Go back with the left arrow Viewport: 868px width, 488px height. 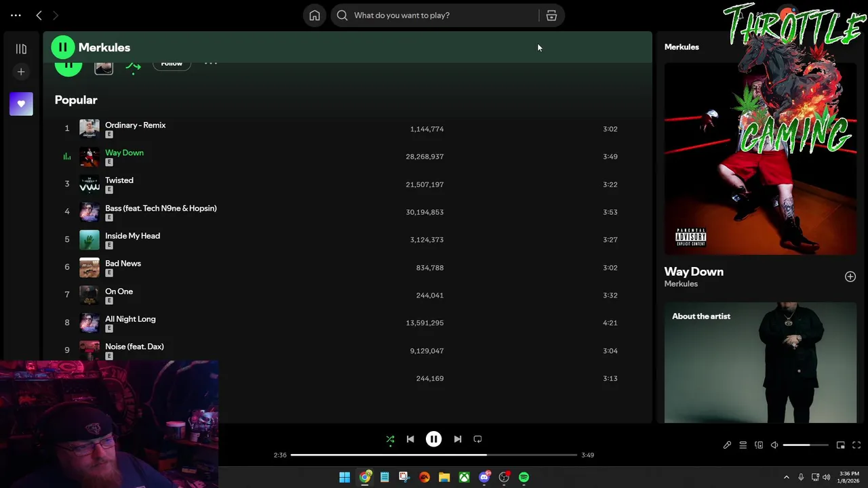tap(39, 15)
